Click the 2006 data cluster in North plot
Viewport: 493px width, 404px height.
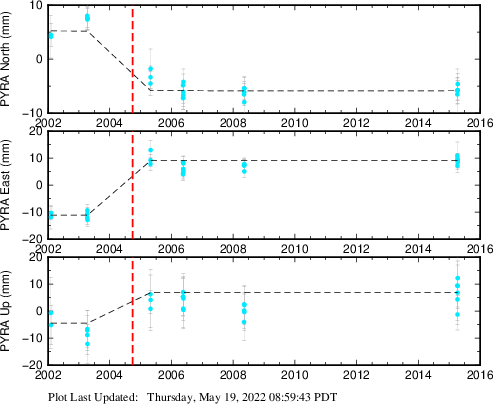(183, 90)
